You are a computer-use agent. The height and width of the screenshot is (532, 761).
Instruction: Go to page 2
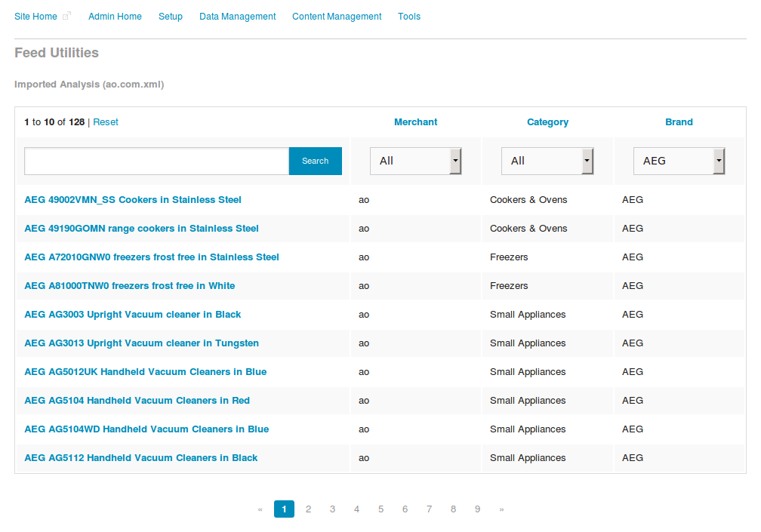point(308,509)
